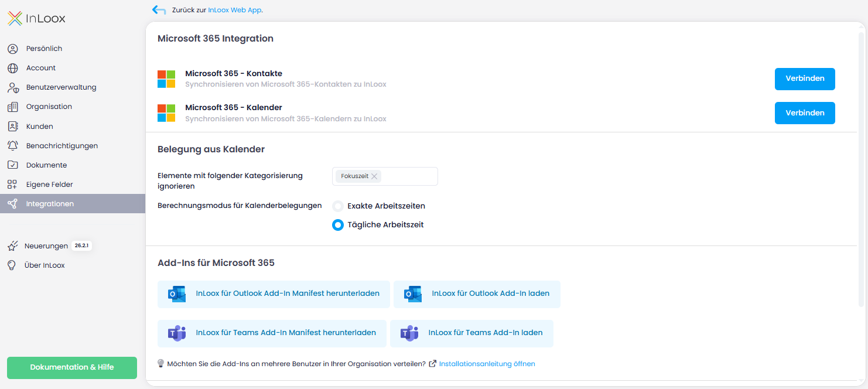The width and height of the screenshot is (868, 389).
Task: Remove the Fokuszeit tag with its X
Action: (x=374, y=176)
